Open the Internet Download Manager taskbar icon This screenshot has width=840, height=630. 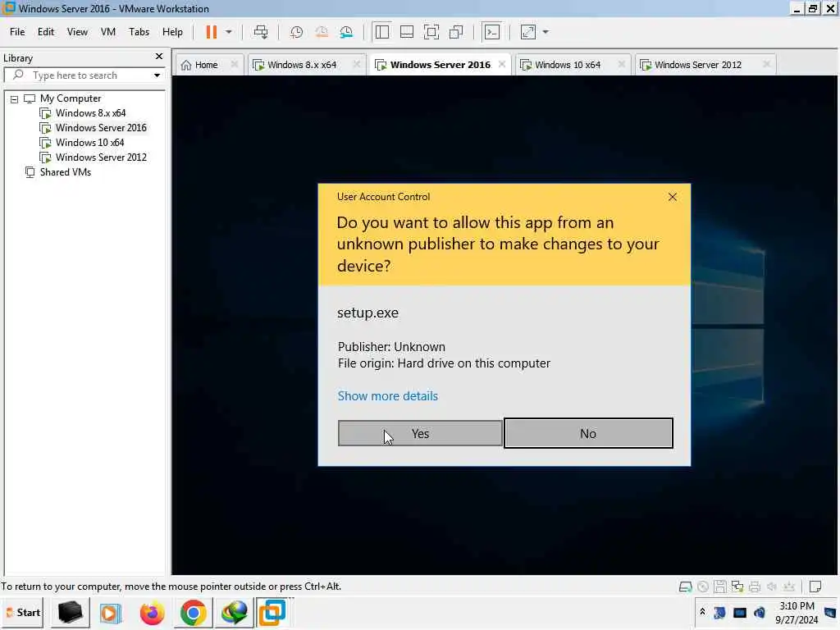(x=234, y=613)
